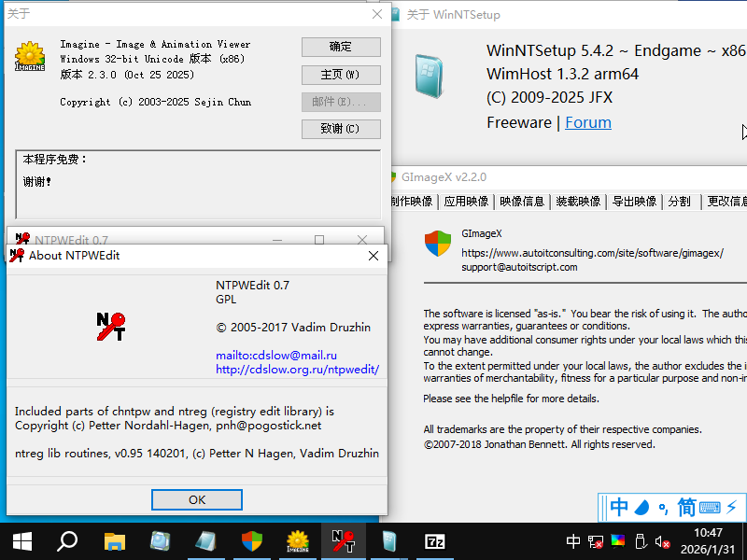Click the soft keyboard icon on IME bar

tap(710, 508)
